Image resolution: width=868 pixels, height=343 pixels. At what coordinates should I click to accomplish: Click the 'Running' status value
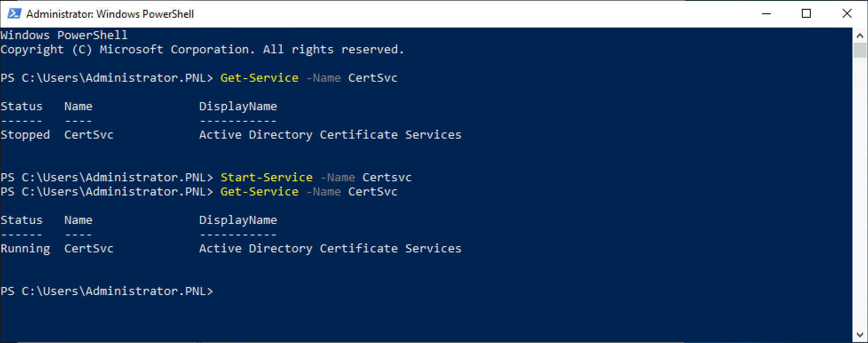tap(25, 249)
